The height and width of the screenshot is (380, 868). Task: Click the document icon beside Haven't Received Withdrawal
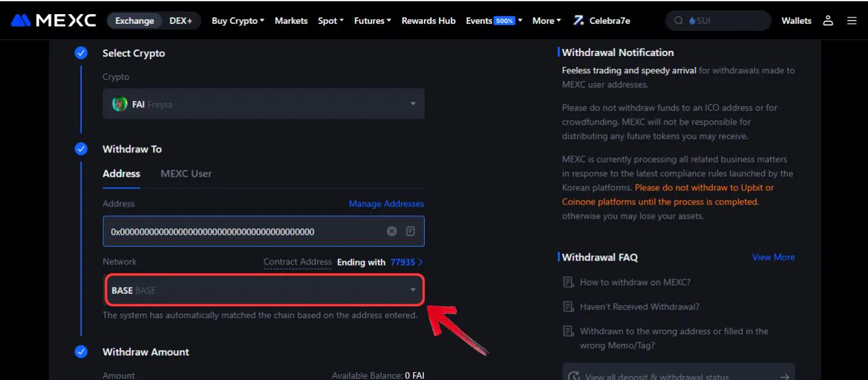point(568,307)
